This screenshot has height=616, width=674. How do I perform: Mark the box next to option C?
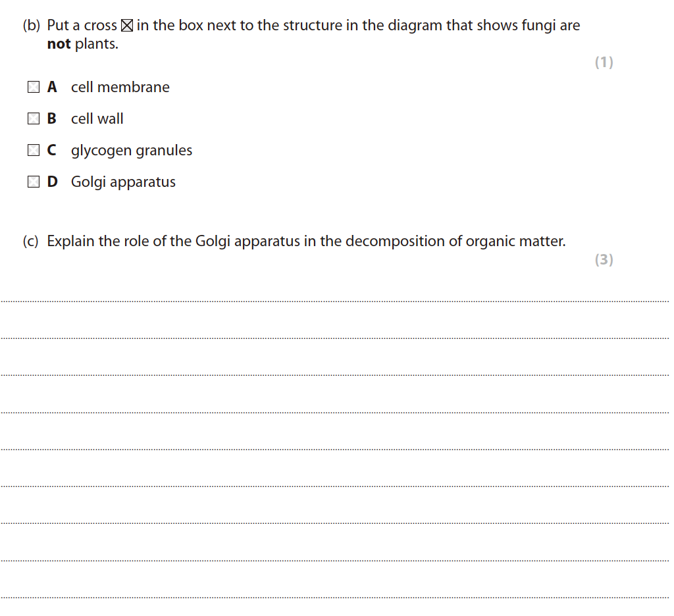point(34,150)
